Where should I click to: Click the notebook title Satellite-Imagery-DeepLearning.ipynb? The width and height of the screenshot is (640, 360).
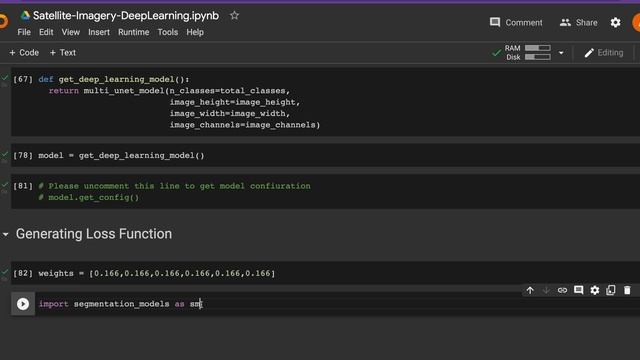pos(126,16)
